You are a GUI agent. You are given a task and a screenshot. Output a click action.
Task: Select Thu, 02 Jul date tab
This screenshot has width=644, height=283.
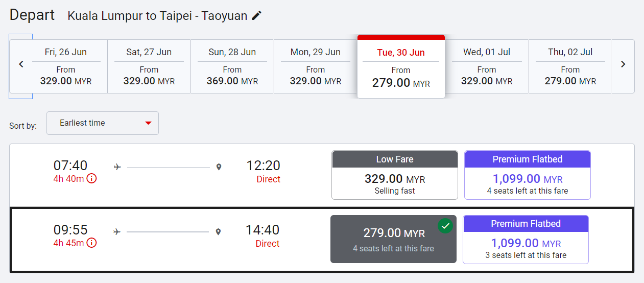point(570,66)
